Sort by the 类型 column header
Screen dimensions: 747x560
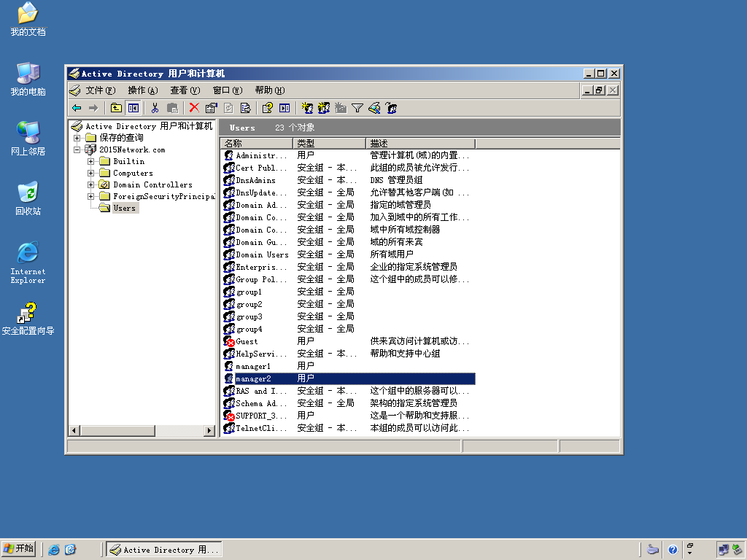pos(330,144)
